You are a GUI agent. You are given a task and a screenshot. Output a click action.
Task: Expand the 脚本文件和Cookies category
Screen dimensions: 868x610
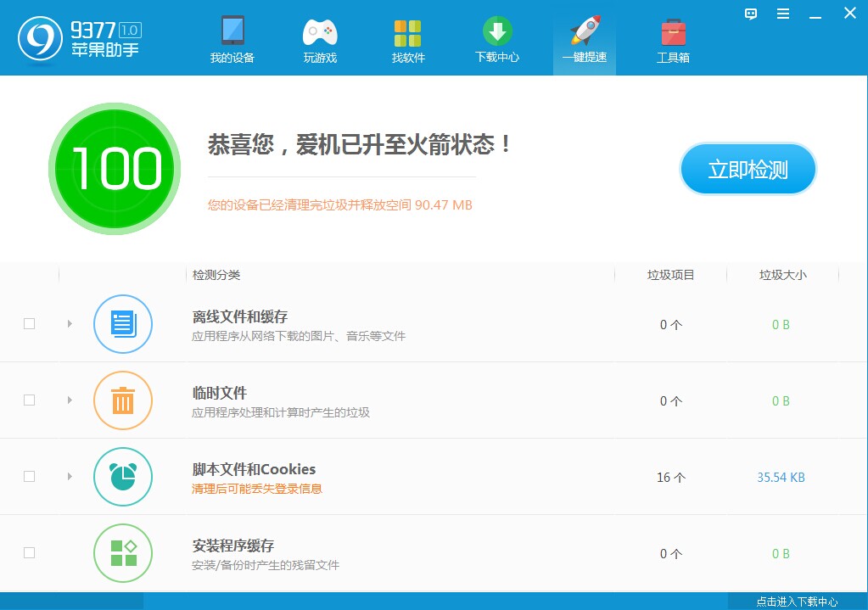click(70, 477)
